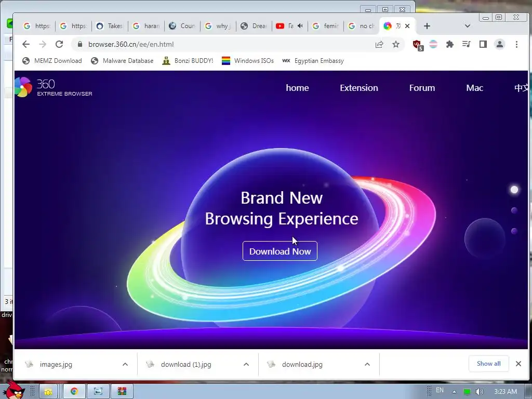Open the WinRAR taskbar icon
The image size is (532, 399).
(122, 392)
